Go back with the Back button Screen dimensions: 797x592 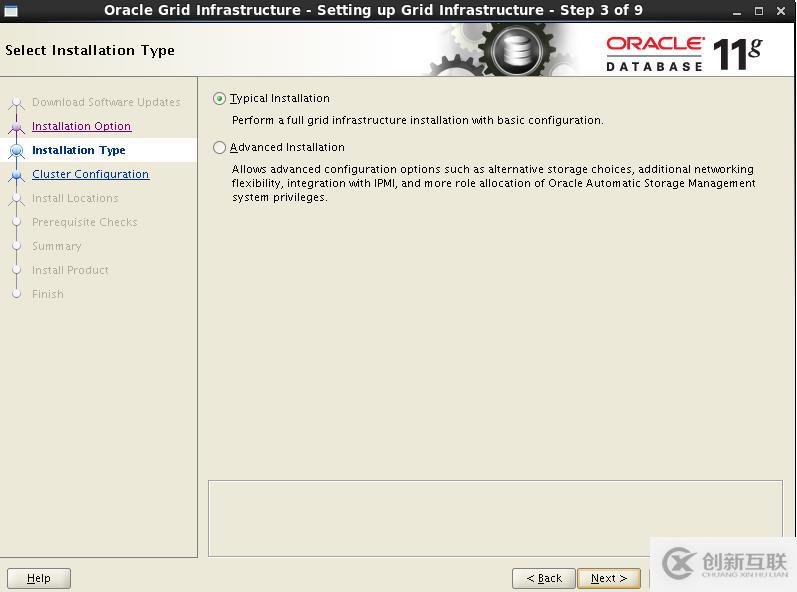click(543, 578)
